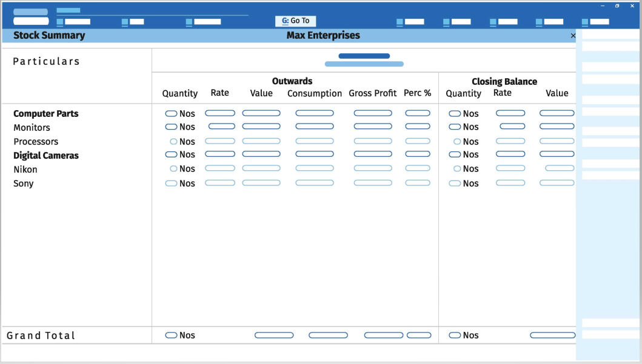Close the Stock Summary report with X
Screen dimensions: 642x364
pos(573,36)
